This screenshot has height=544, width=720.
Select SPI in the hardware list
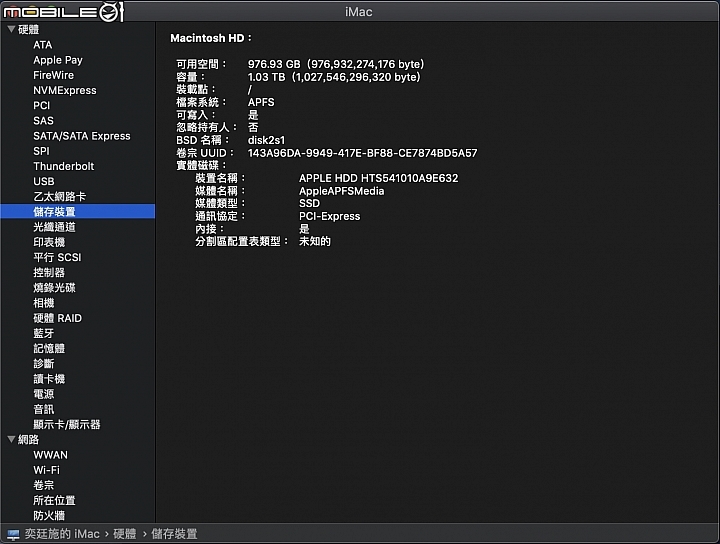click(41, 151)
